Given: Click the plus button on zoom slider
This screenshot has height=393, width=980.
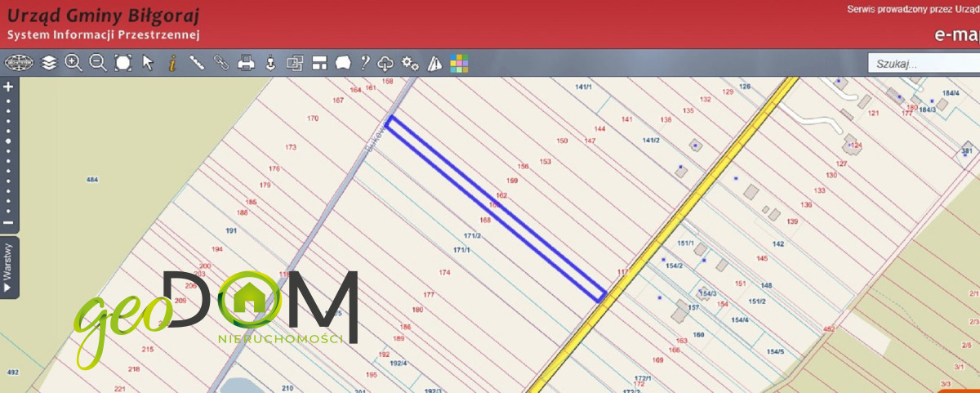Looking at the screenshot, I should pyautogui.click(x=9, y=86).
